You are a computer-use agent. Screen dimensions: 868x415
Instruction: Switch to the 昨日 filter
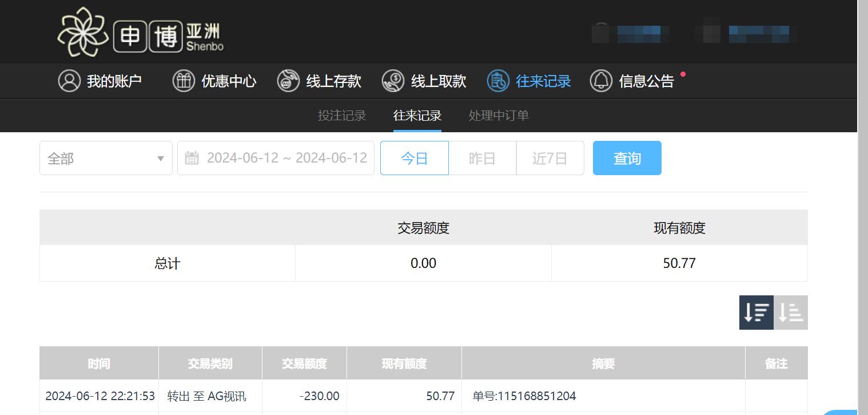(482, 158)
